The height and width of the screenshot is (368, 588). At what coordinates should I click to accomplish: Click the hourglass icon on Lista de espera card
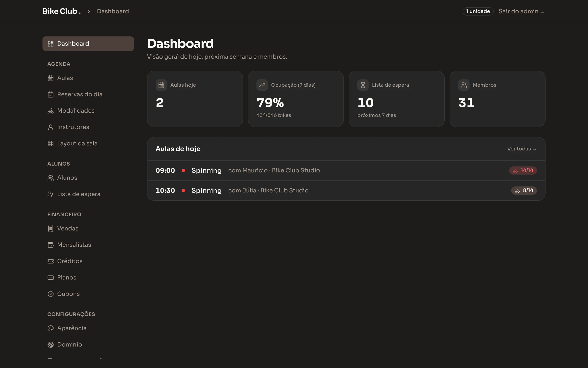pos(363,85)
